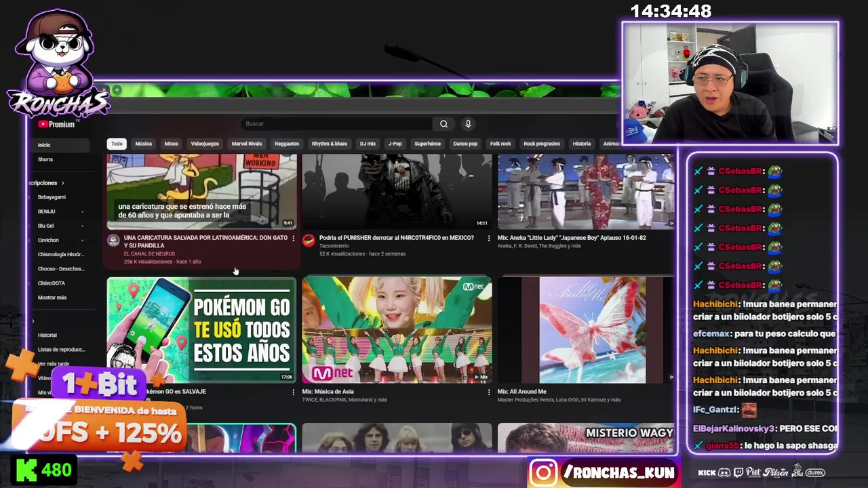Click 'Mix: All Around Me' title
868x488 pixels.
coord(521,392)
